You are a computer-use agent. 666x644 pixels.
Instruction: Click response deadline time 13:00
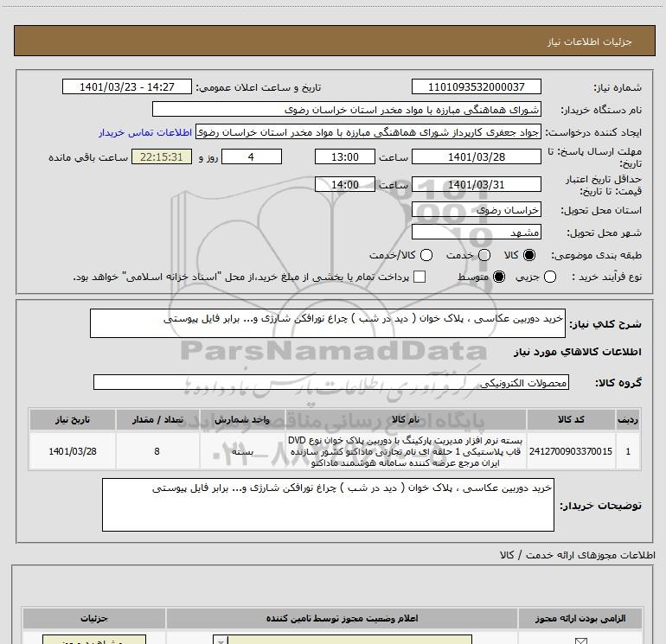point(345,156)
